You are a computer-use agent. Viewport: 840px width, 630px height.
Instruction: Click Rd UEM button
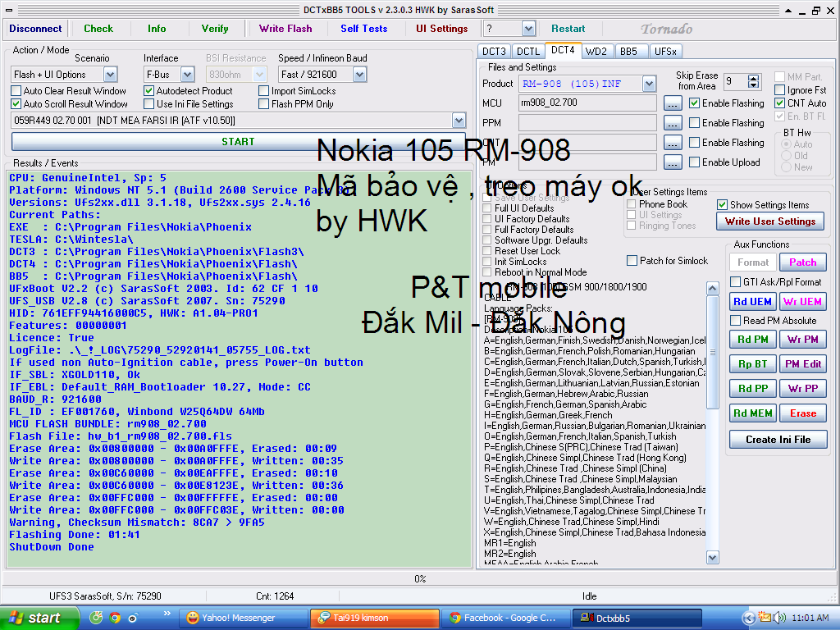pos(752,302)
